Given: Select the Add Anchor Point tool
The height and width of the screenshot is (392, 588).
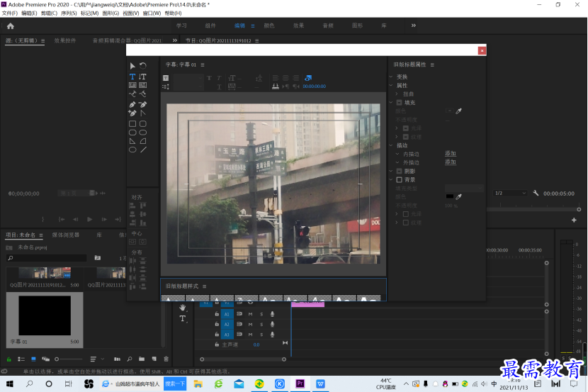Looking at the screenshot, I should click(132, 113).
